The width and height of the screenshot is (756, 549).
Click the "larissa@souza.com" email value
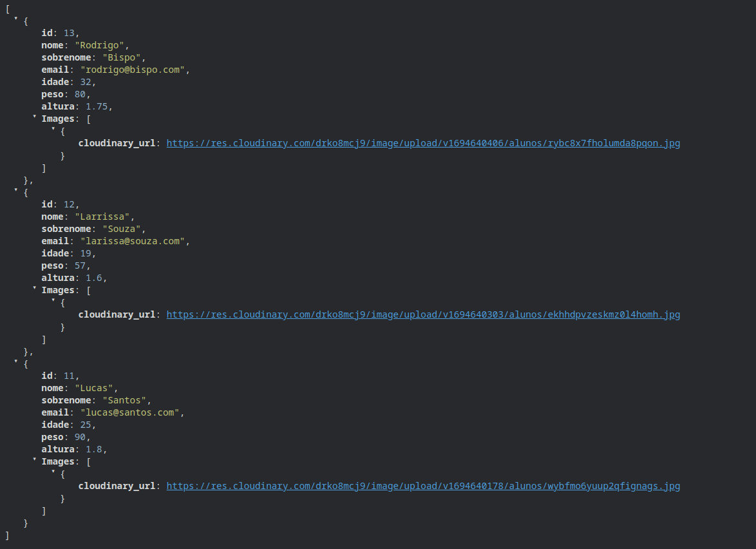click(x=133, y=241)
